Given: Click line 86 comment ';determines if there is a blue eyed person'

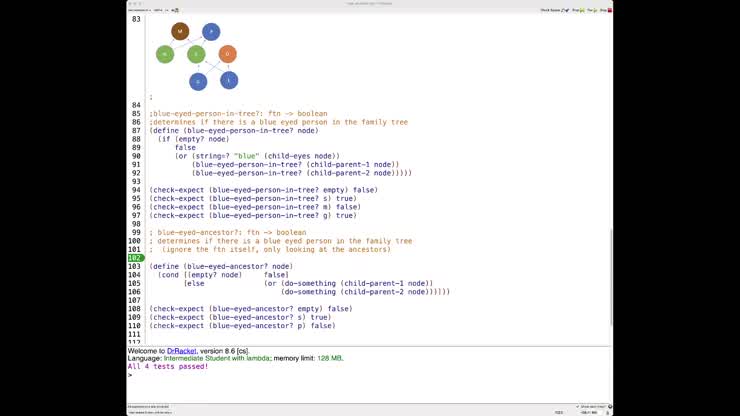Looking at the screenshot, I should point(278,122).
